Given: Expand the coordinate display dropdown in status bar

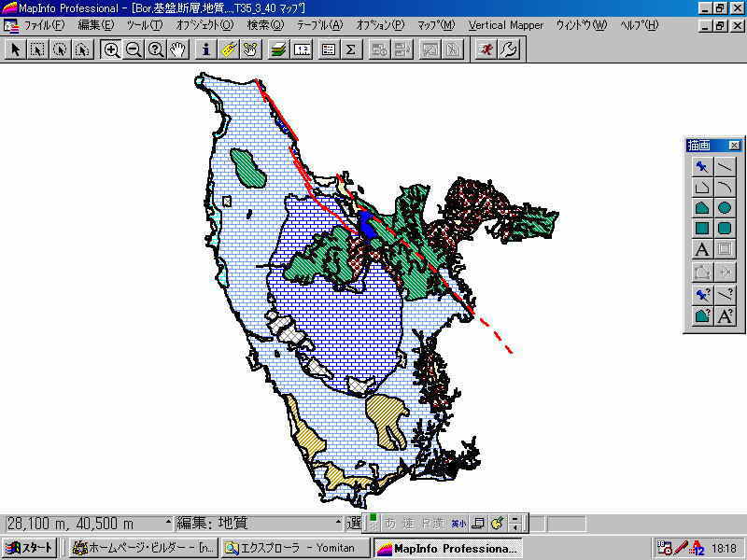Looking at the screenshot, I should tap(169, 524).
